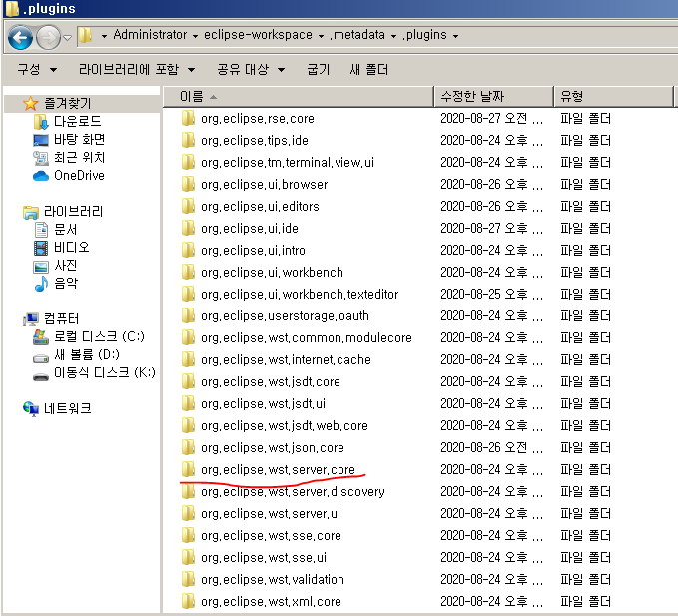Open 바탕 화면 in favorites

80,139
